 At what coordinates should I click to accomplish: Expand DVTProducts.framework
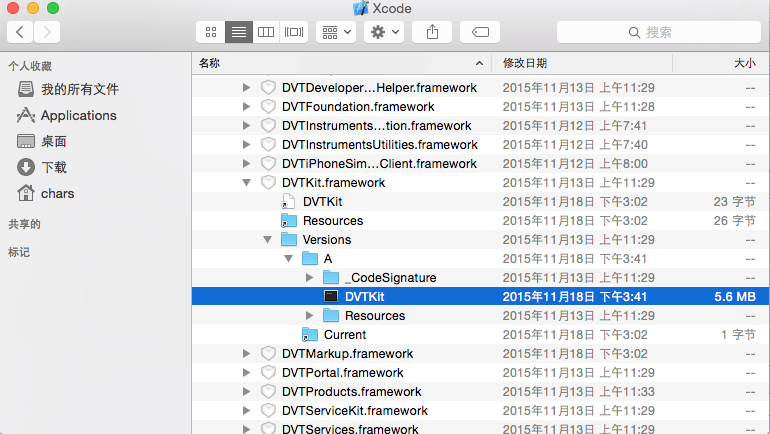247,392
